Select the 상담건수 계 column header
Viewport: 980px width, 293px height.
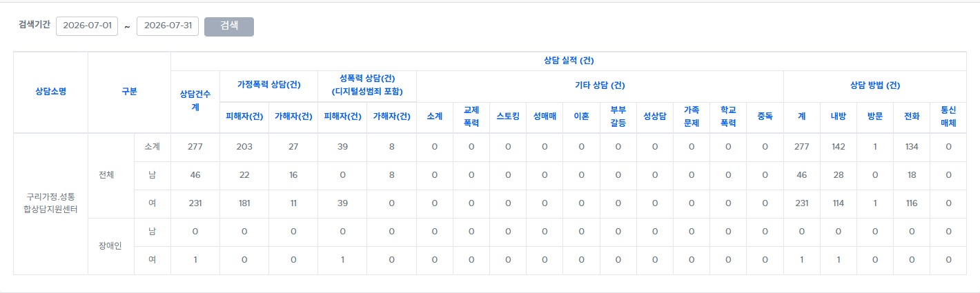point(195,101)
